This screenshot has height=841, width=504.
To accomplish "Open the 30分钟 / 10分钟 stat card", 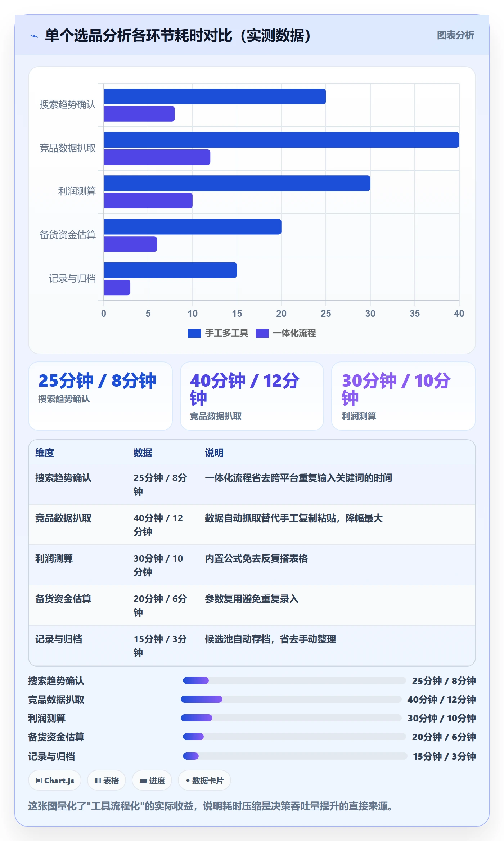I will tap(404, 396).
